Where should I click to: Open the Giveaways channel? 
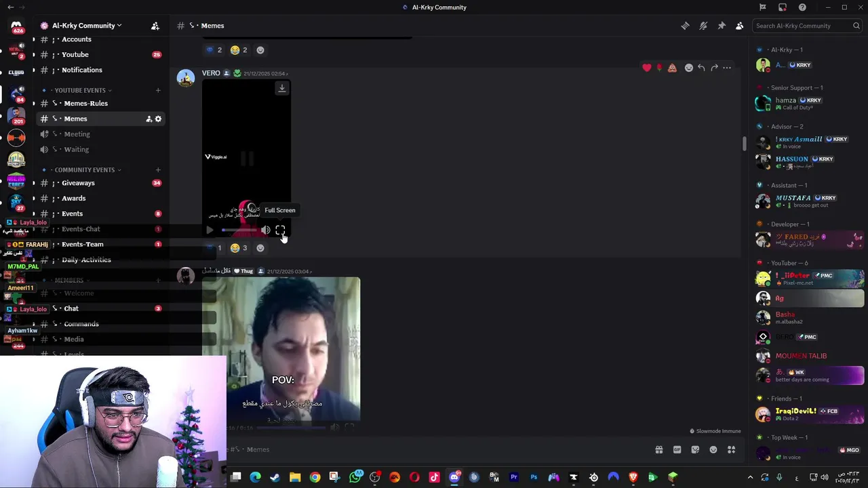coord(100,183)
